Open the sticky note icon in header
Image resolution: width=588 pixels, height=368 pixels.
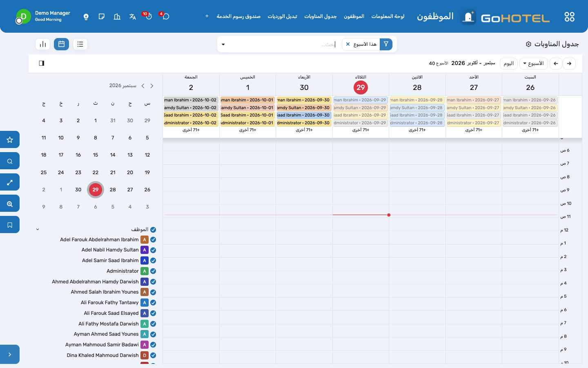101,17
